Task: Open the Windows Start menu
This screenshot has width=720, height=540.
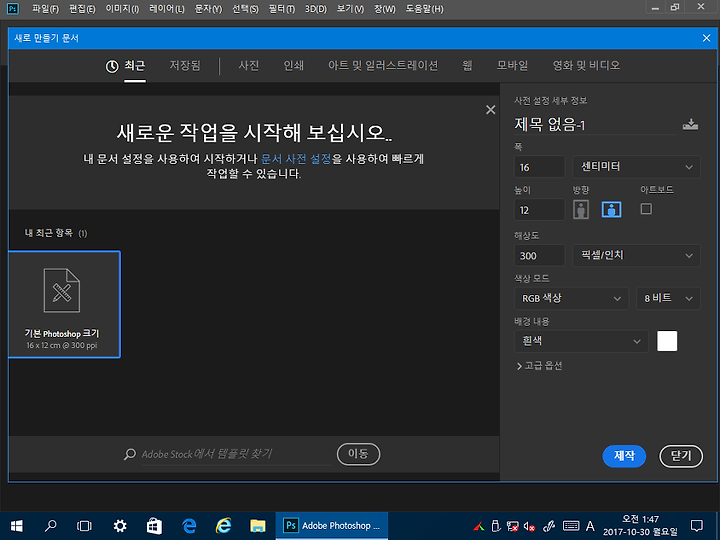Action: coord(17,526)
